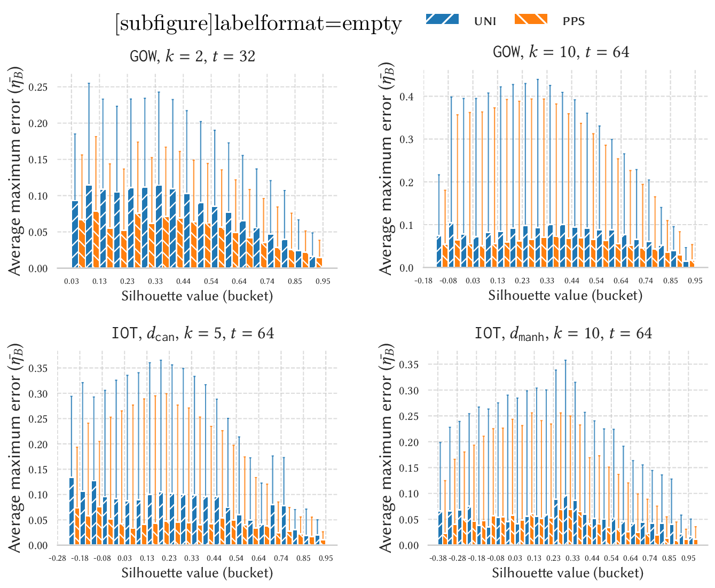Click the 0.35 y-tick in IOT d_can chart
Image resolution: width=715 pixels, height=588 pixels.
click(x=39, y=369)
